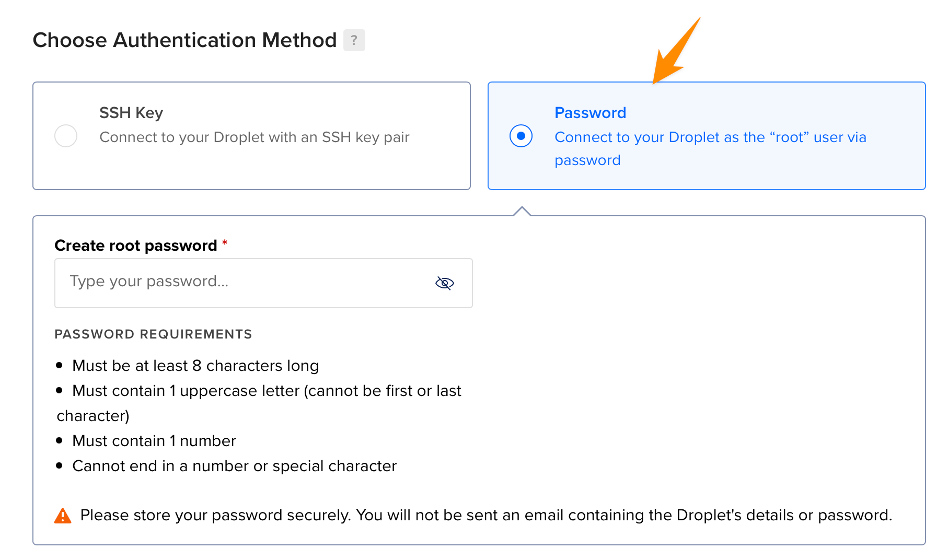Click the orange warning triangle icon
Image resolution: width=948 pixels, height=560 pixels.
pyautogui.click(x=63, y=516)
